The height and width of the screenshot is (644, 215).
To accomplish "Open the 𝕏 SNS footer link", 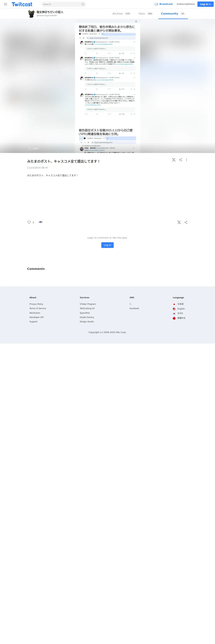I will click(130, 304).
